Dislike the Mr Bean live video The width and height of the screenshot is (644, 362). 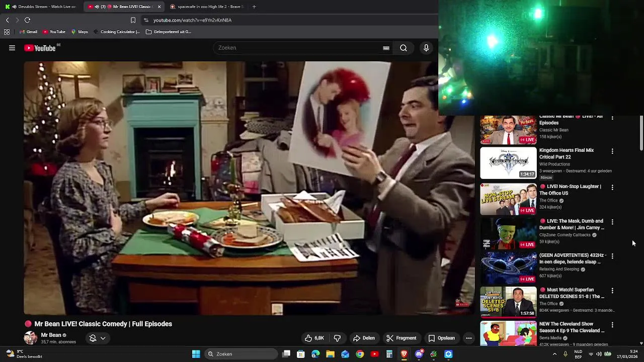click(x=337, y=338)
